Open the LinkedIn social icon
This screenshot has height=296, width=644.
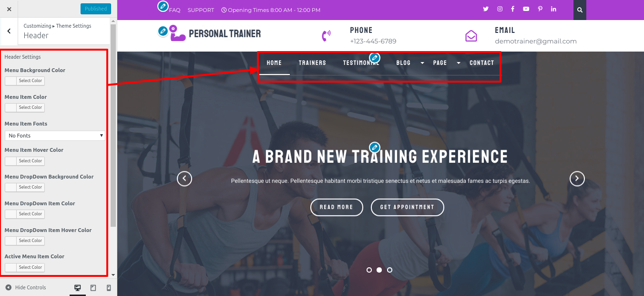click(553, 9)
